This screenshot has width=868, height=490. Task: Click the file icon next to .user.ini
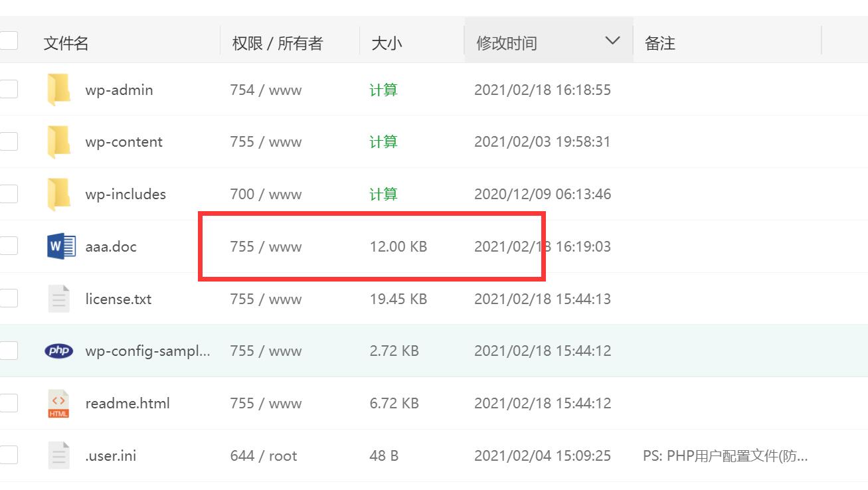click(x=58, y=455)
